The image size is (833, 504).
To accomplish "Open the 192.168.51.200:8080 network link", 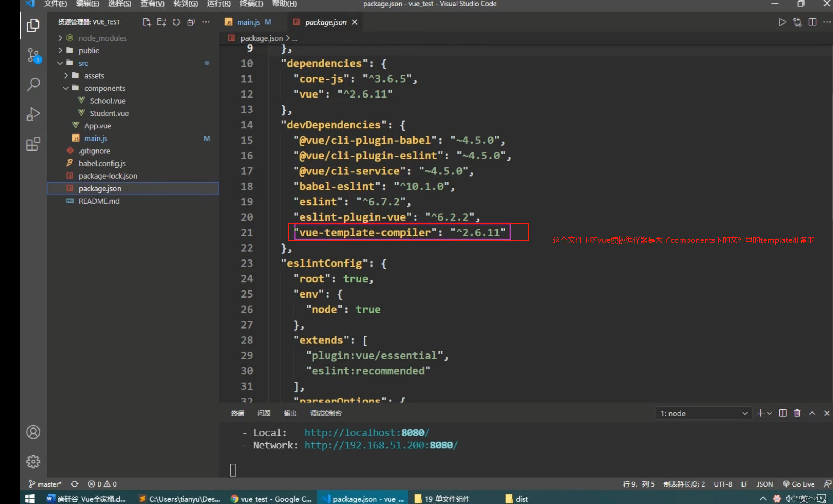I will click(x=381, y=445).
